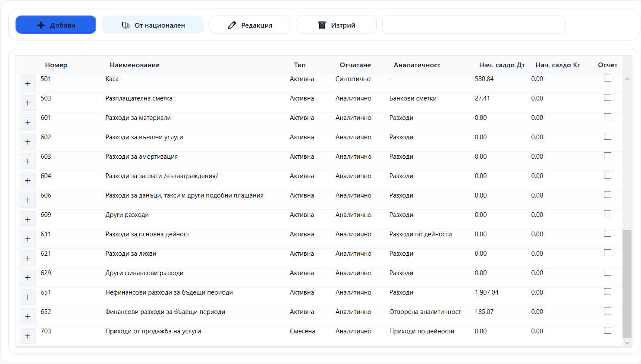Screen dimensions: 641x364
Task: Expand row 651 Нефинансови разходи
Action: click(x=28, y=297)
